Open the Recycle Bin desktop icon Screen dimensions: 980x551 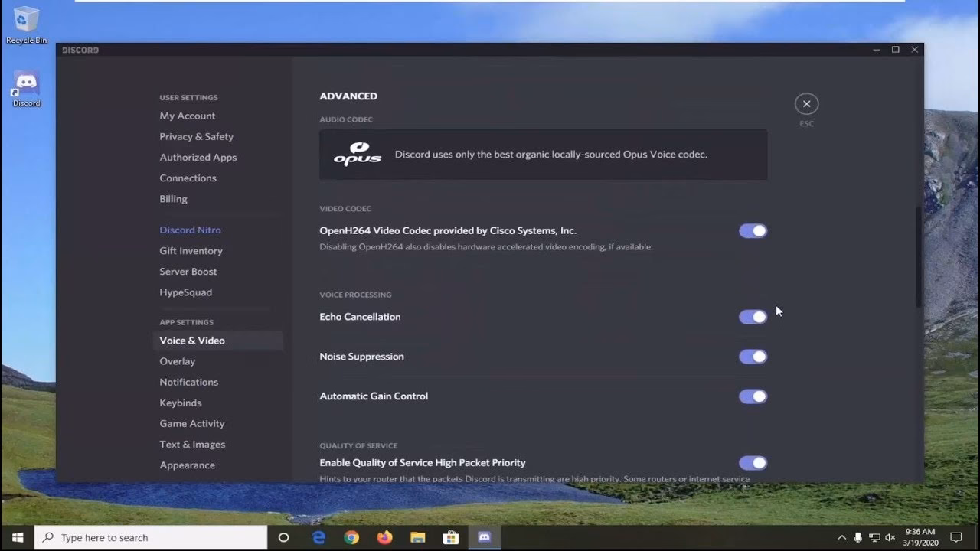[26, 25]
